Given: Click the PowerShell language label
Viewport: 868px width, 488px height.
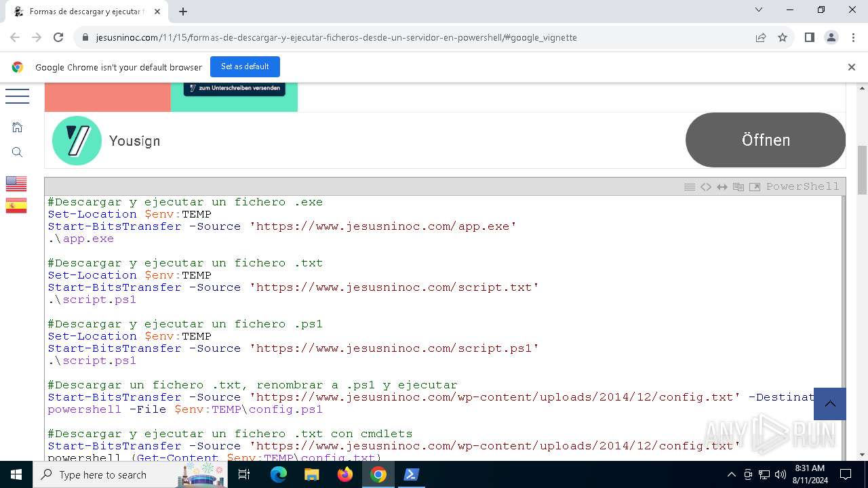Looking at the screenshot, I should [803, 186].
